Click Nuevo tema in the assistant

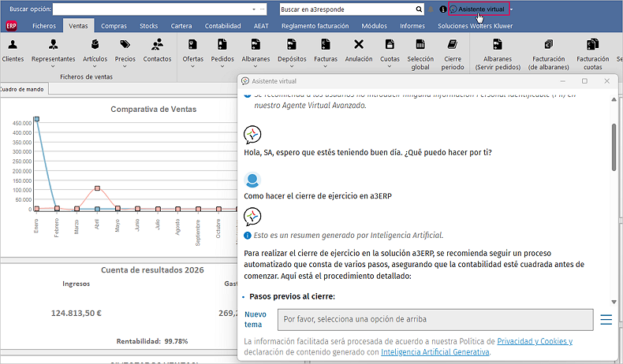(x=255, y=320)
